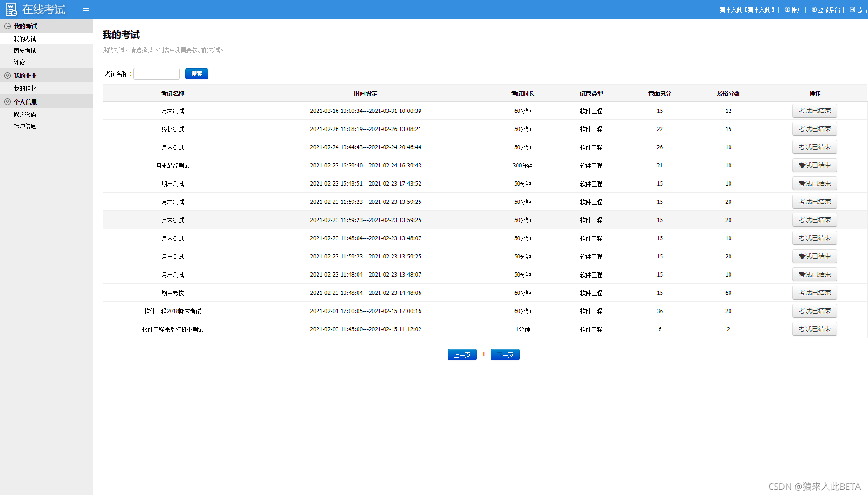Click the 考试时长 column header

523,93
